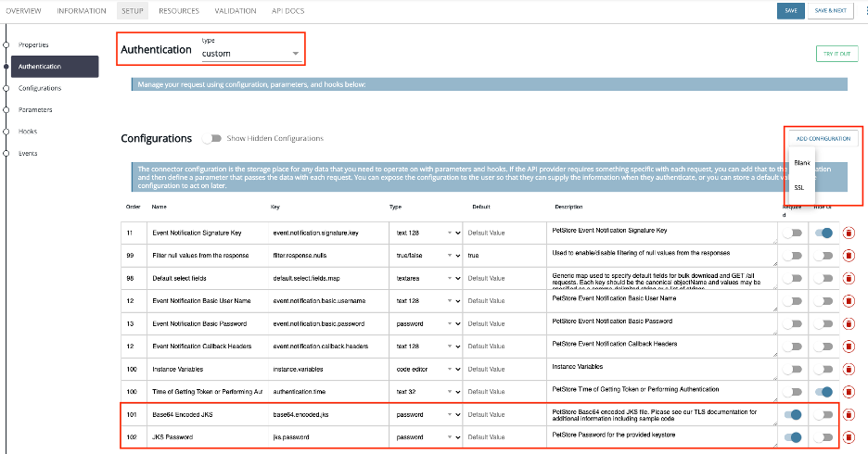Viewport: 868px width, 454px height.
Task: Open textarea type dropdown for Default select fields
Action: click(x=427, y=278)
